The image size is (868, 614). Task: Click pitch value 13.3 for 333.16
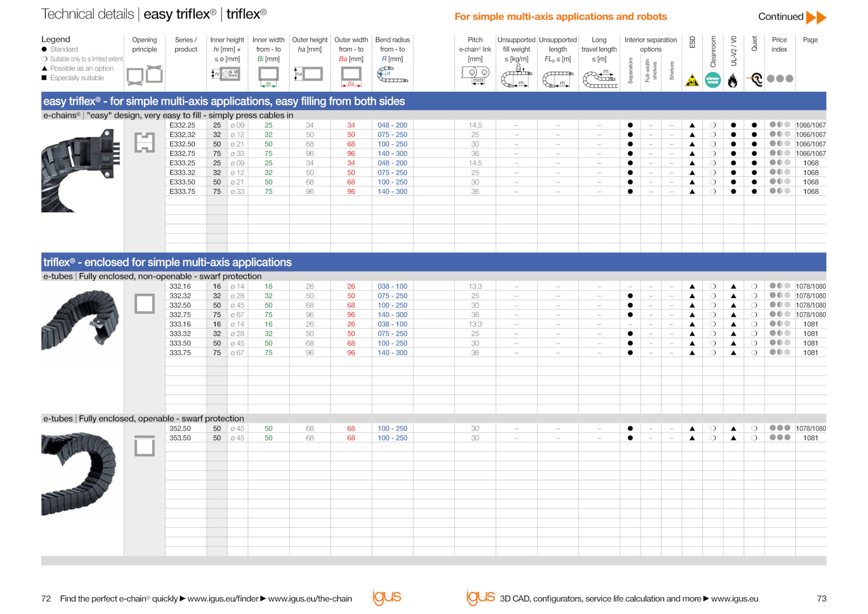click(475, 325)
